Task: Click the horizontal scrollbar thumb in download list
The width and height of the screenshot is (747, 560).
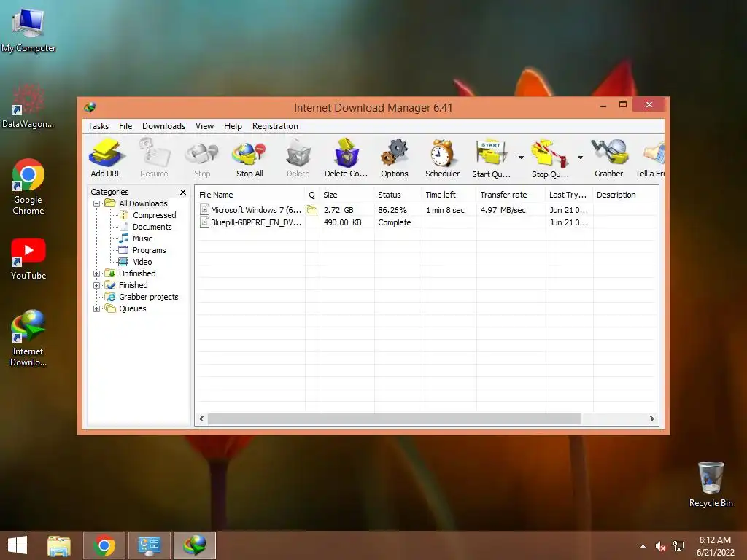Action: click(395, 419)
